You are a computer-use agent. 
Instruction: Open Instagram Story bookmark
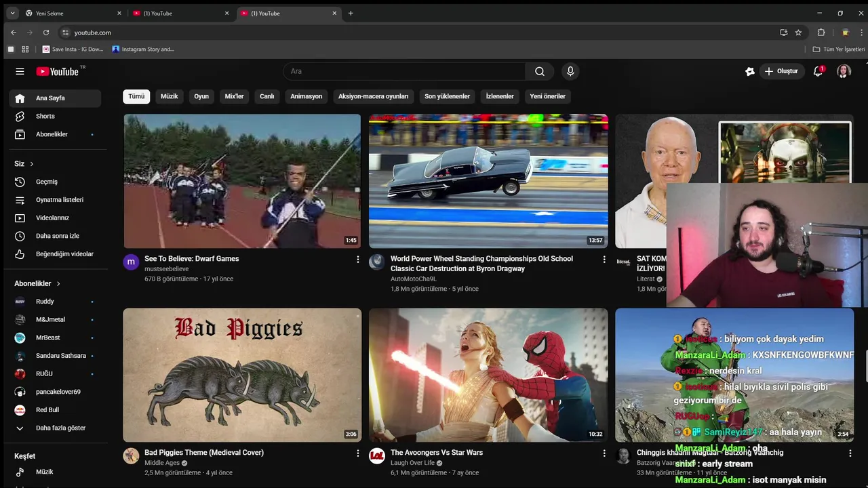(x=143, y=49)
